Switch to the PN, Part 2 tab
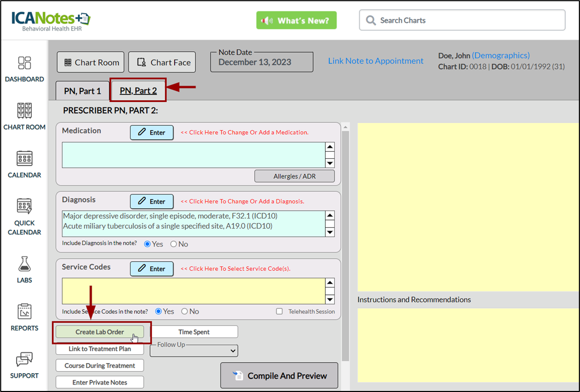 pyautogui.click(x=138, y=91)
